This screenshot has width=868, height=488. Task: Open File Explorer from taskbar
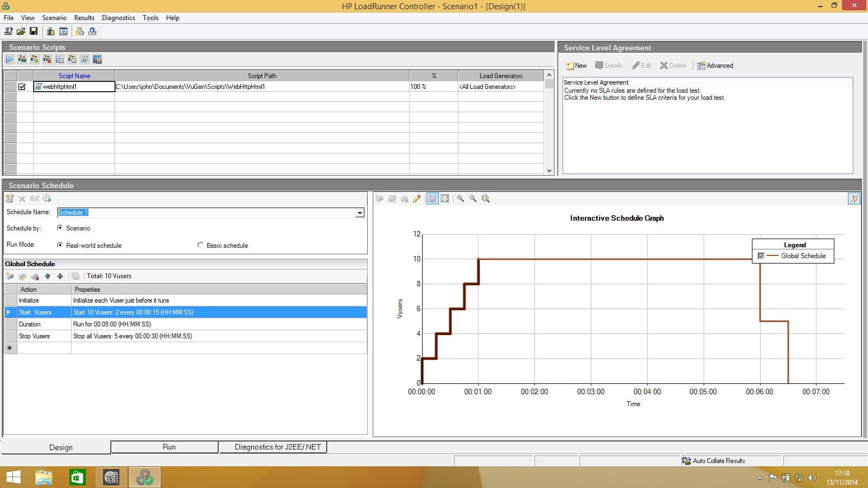click(43, 477)
